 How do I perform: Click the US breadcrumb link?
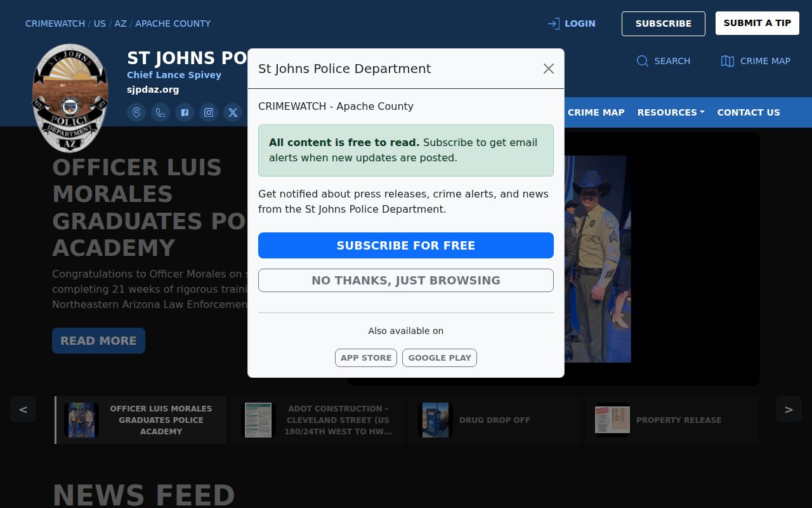[x=100, y=23]
